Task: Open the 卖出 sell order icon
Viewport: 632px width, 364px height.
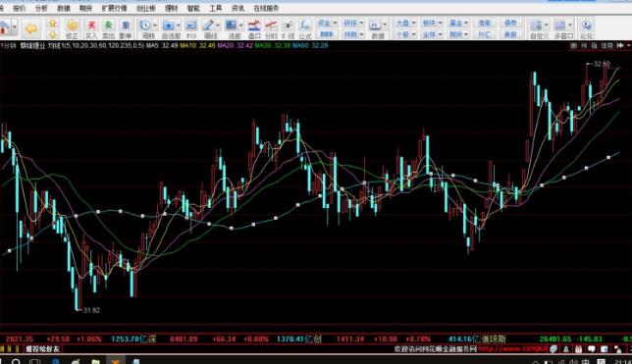Action: (x=108, y=28)
